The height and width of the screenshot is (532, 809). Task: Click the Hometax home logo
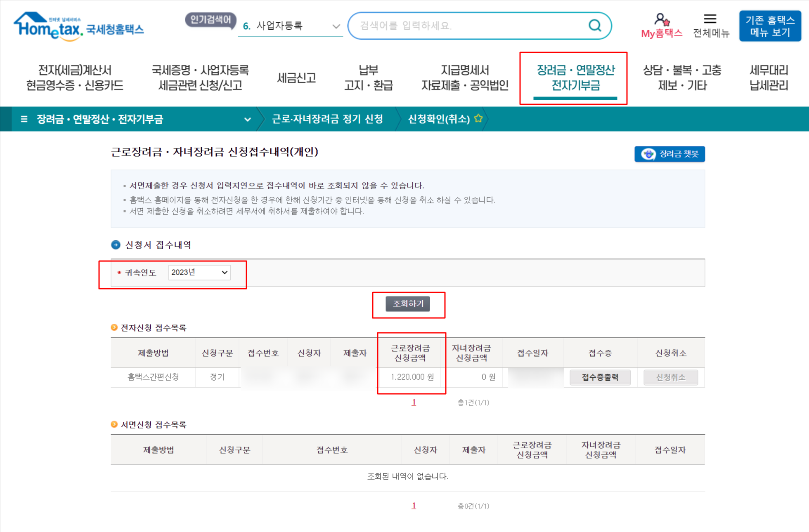coord(78,27)
